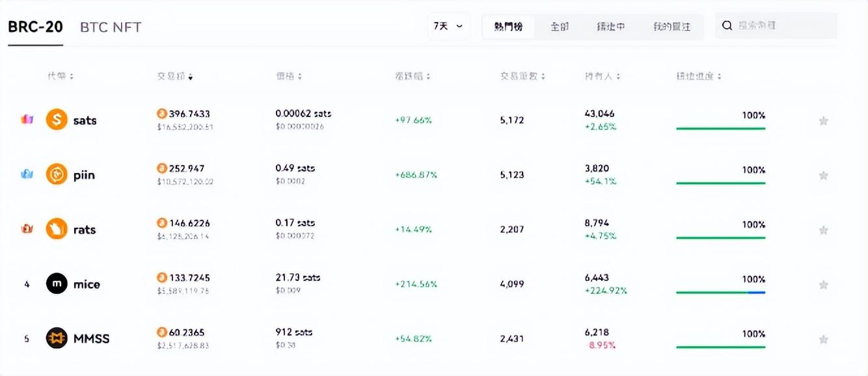Favorite the mice row with its star

[823, 284]
